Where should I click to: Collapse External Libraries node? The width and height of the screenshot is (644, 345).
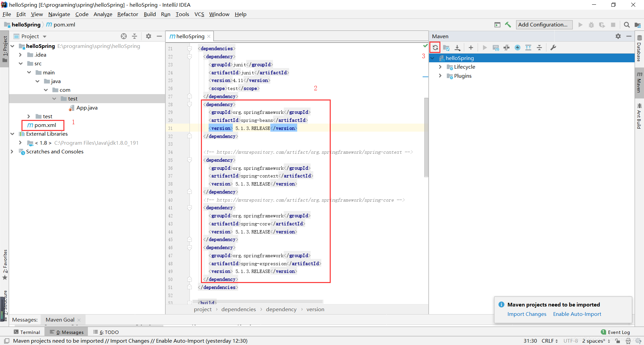click(x=12, y=134)
